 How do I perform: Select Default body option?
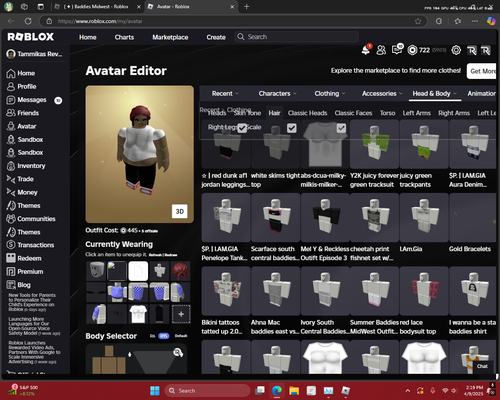181,336
